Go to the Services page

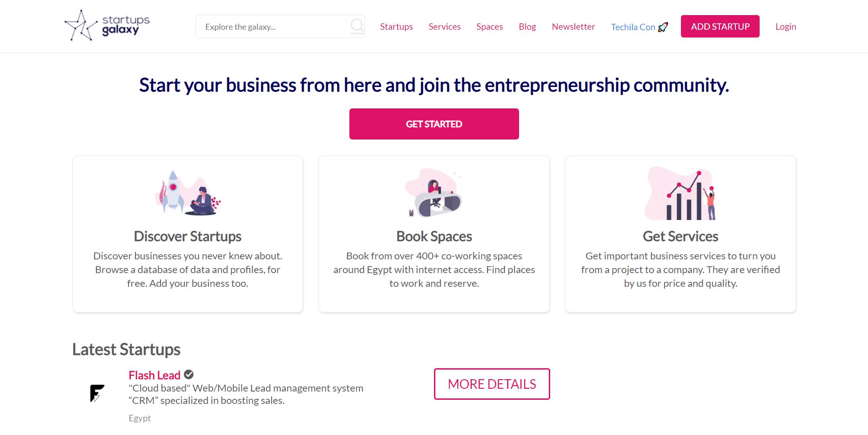click(x=444, y=27)
